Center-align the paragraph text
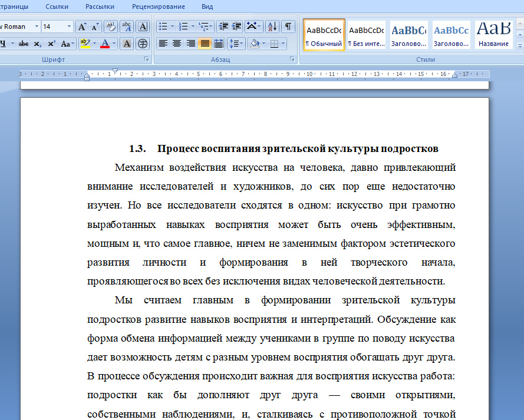The width and height of the screenshot is (524, 420). (177, 44)
